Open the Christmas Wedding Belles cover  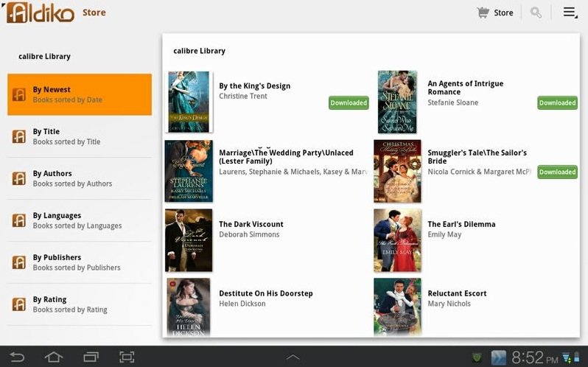tap(397, 171)
